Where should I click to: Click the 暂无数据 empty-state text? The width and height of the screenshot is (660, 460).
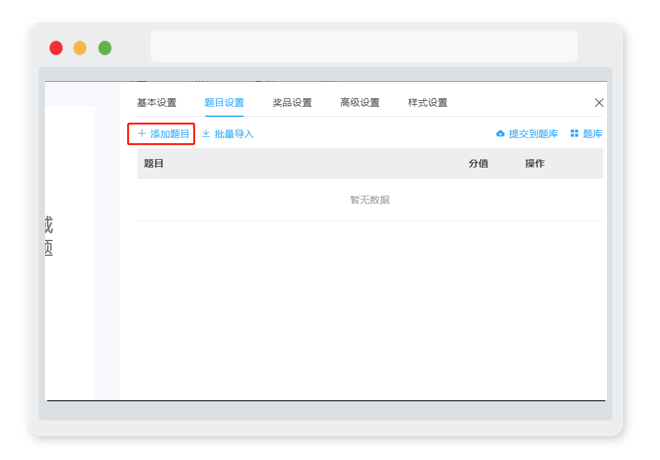coord(370,199)
